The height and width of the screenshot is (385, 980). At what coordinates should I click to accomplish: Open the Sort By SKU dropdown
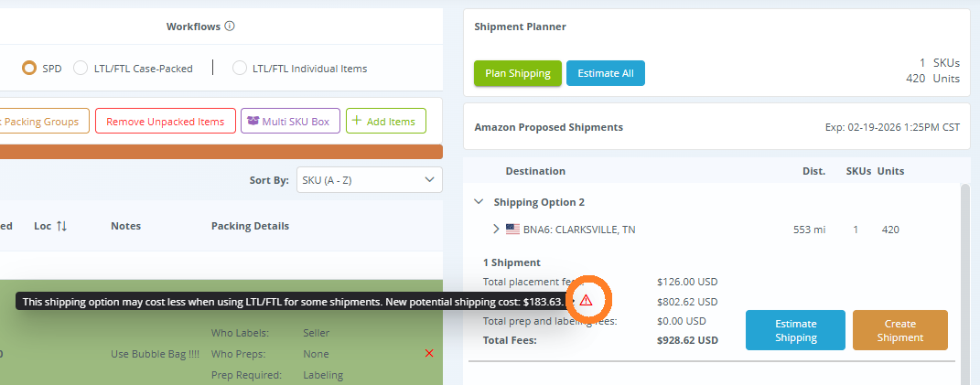tap(369, 180)
